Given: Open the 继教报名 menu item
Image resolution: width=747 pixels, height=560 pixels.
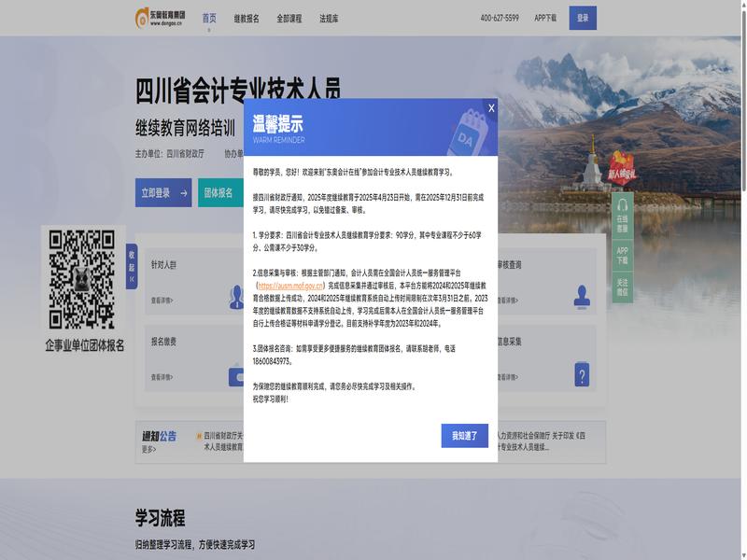Looking at the screenshot, I should (x=247, y=18).
